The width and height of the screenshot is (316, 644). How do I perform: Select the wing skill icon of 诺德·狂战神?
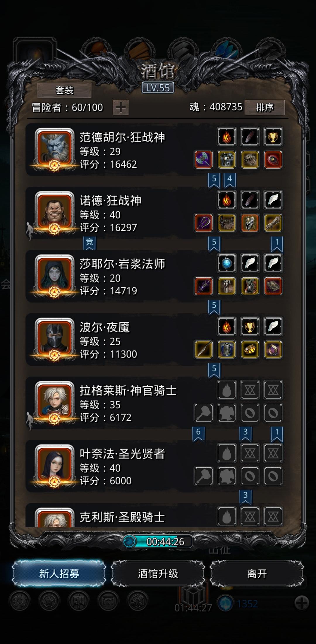coord(273,200)
